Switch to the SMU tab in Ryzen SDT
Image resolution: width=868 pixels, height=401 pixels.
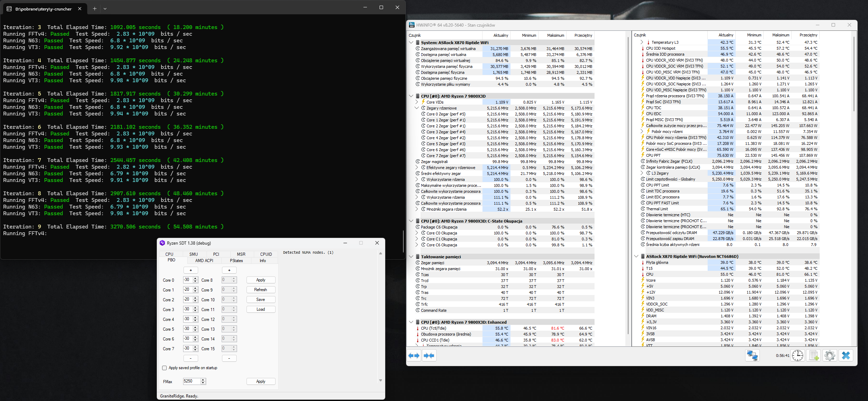(x=193, y=254)
